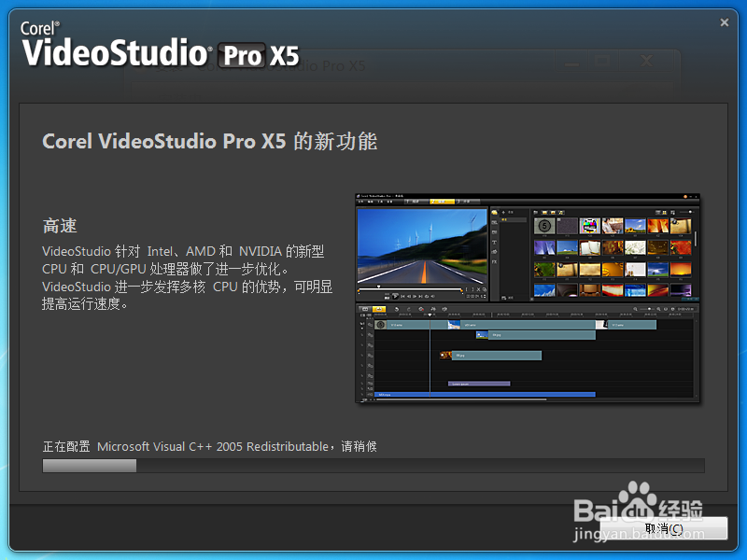Viewport: 747px width, 560px height.
Task: Click the line 'CPU 和 CPU/GPU 处理器做了进一步优化'
Action: pos(161,269)
